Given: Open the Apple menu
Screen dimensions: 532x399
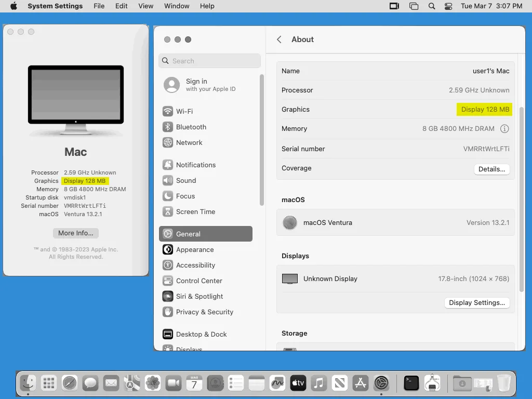Looking at the screenshot, I should [x=14, y=6].
